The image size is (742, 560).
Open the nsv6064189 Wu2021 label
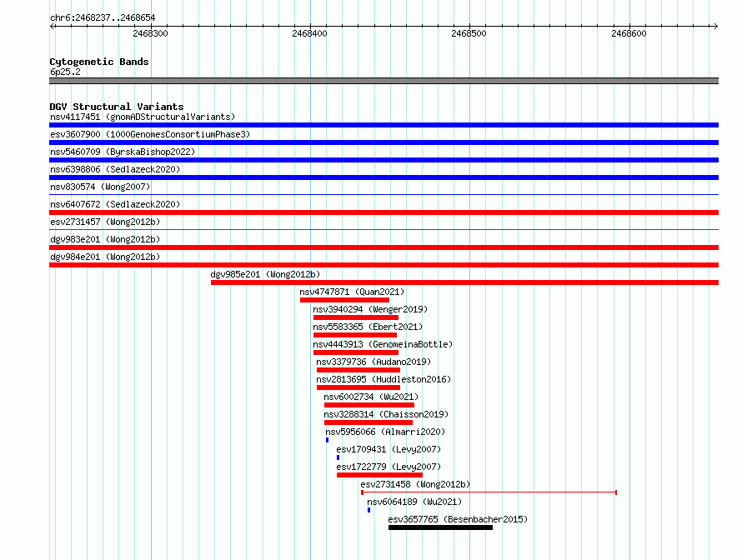(x=414, y=502)
